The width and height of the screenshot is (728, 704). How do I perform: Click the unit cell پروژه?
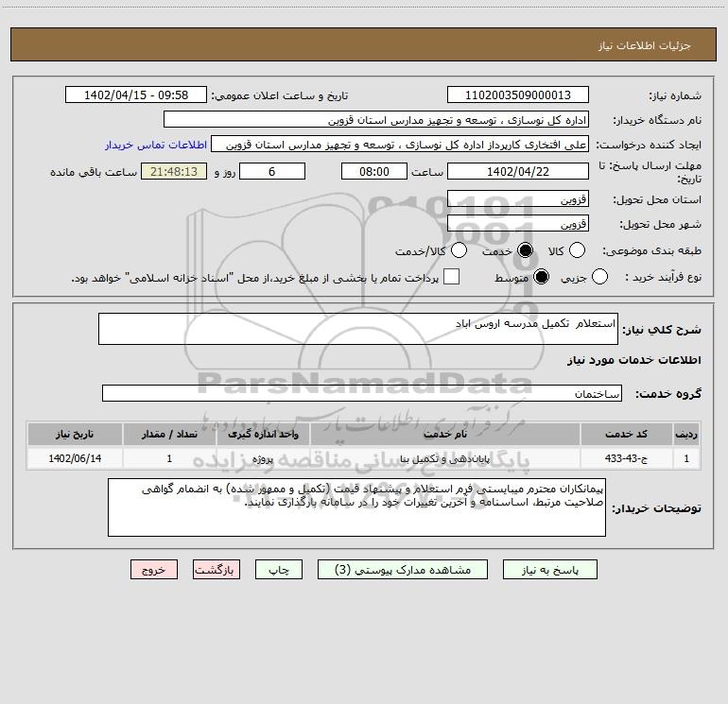tap(263, 458)
